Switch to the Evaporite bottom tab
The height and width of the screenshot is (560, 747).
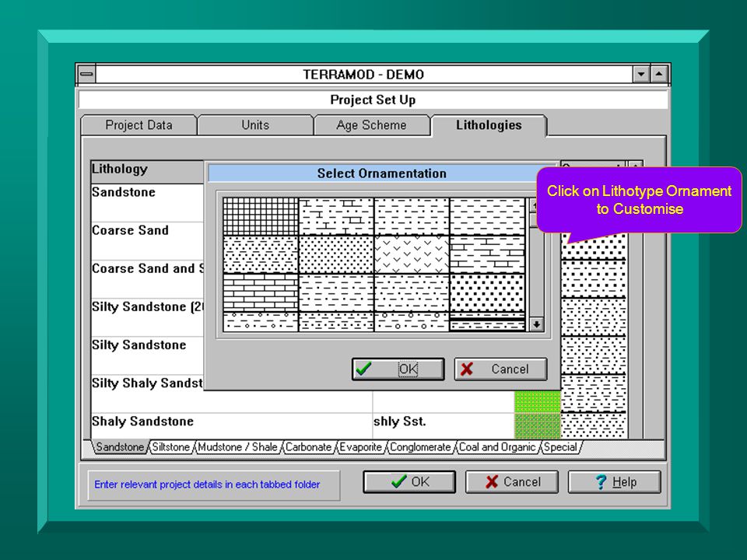(360, 447)
